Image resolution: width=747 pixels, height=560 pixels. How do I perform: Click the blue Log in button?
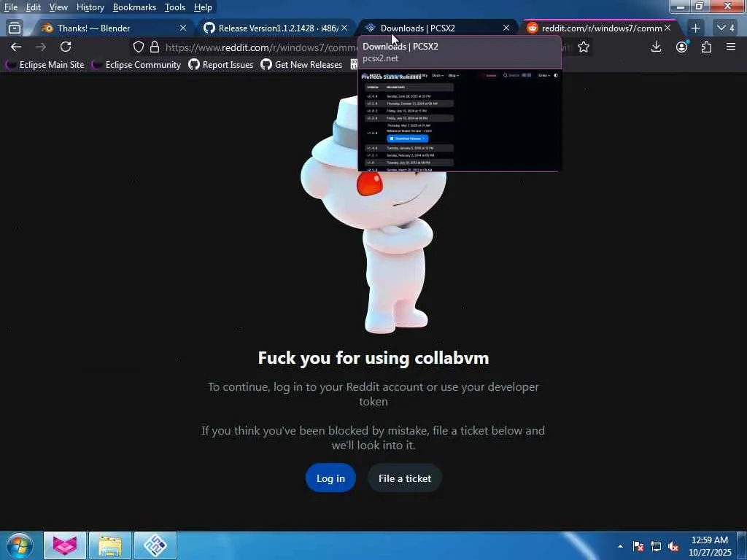[330, 478]
